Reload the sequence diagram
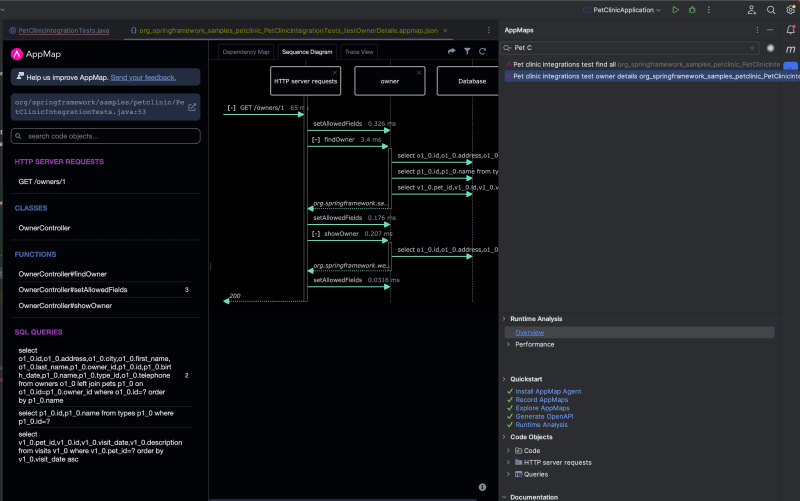Screen dimensions: 800x501 click(x=482, y=51)
